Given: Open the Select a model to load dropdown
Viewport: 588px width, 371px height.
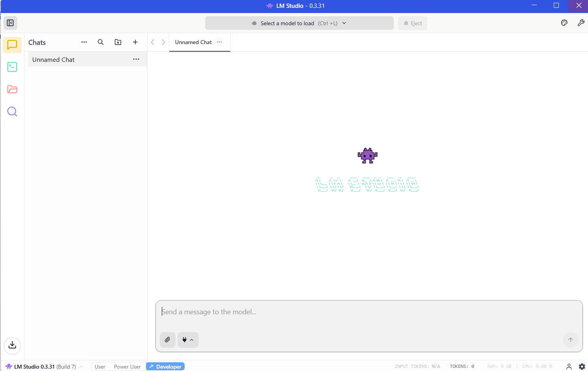Looking at the screenshot, I should (299, 23).
